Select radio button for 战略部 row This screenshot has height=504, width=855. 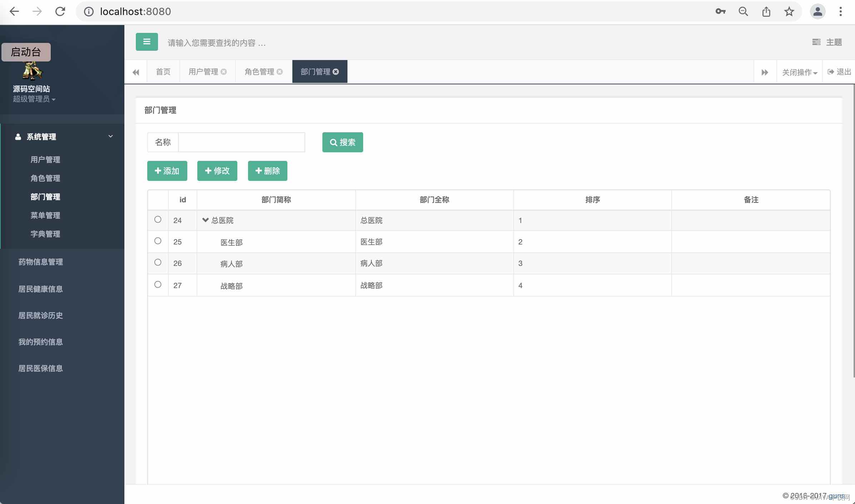[158, 285]
